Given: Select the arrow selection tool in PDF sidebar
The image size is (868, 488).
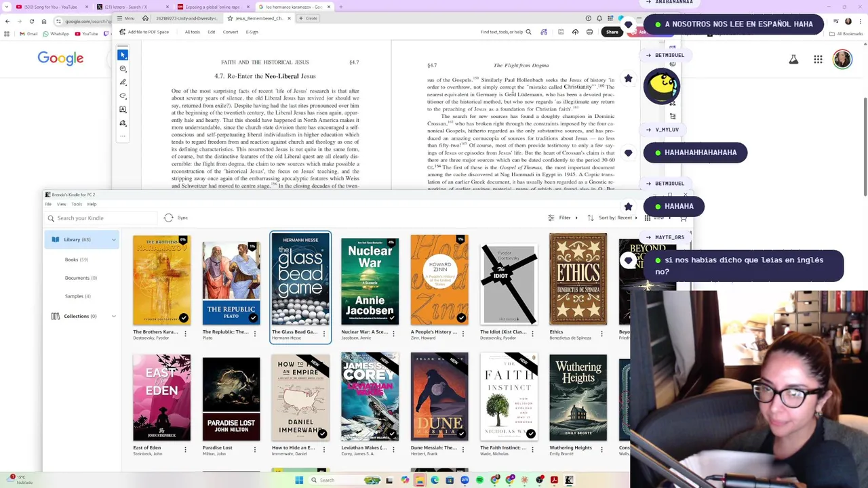Looking at the screenshot, I should [123, 55].
